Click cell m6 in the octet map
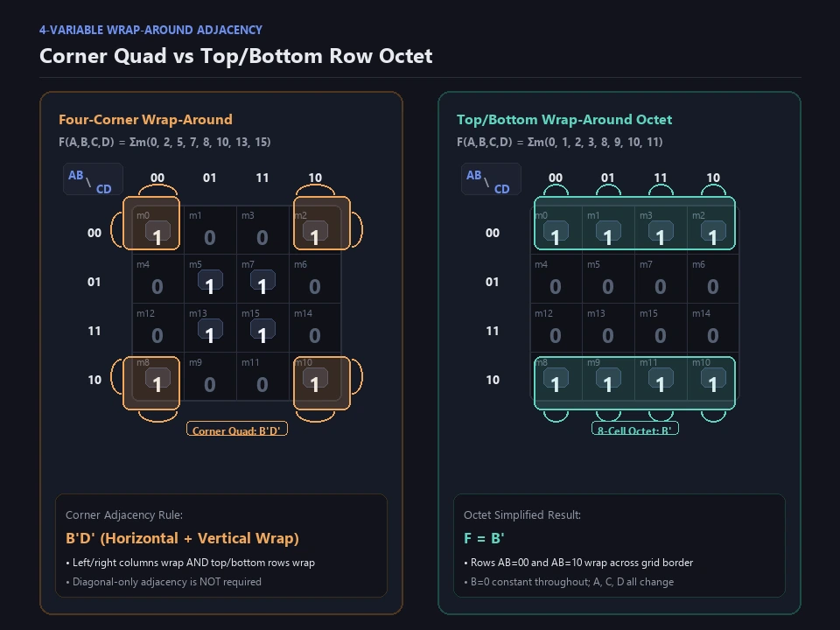Screen dimensions: 840x630 coord(713,279)
